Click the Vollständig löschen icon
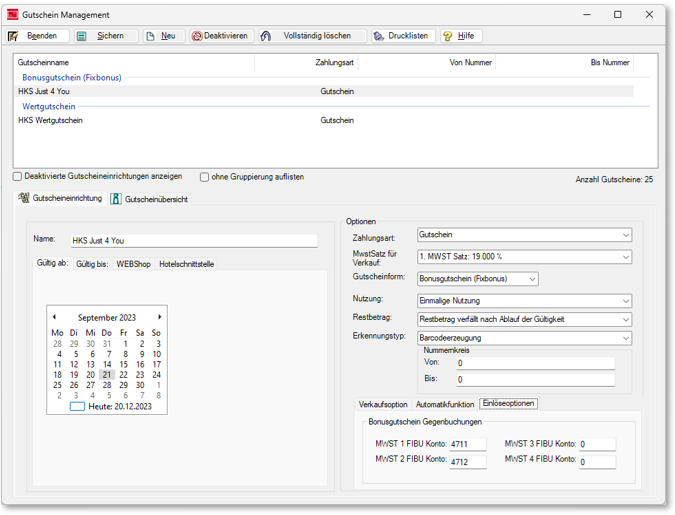 [266, 36]
